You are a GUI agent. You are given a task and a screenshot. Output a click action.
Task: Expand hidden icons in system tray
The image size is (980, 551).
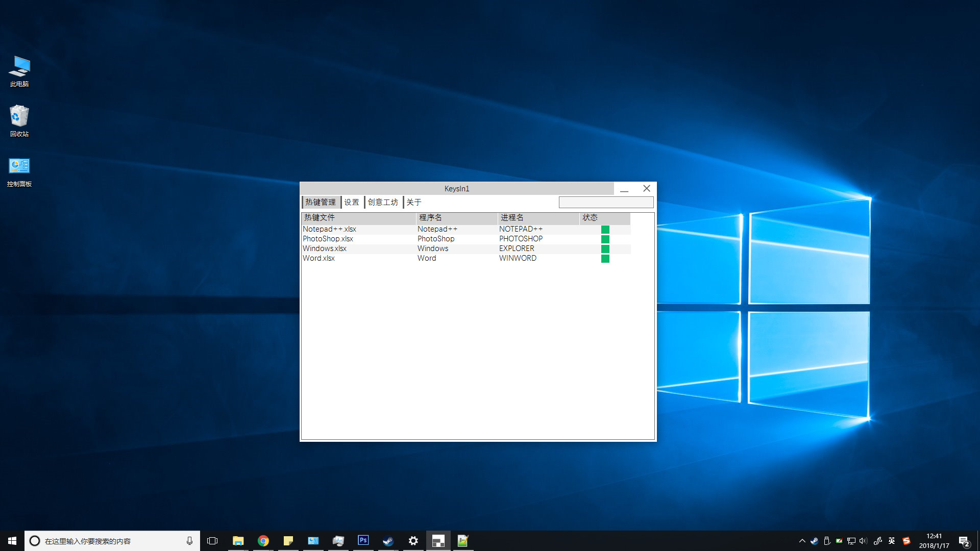tap(802, 540)
